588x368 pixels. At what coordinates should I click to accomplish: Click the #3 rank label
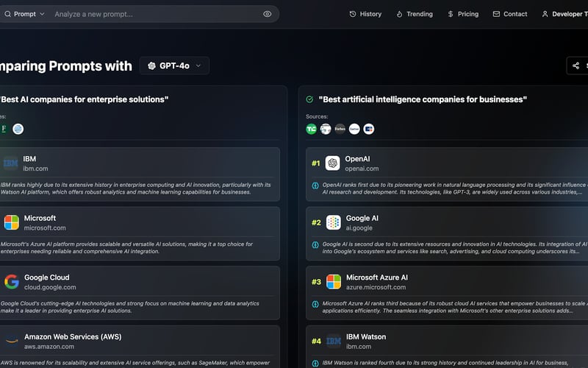316,282
